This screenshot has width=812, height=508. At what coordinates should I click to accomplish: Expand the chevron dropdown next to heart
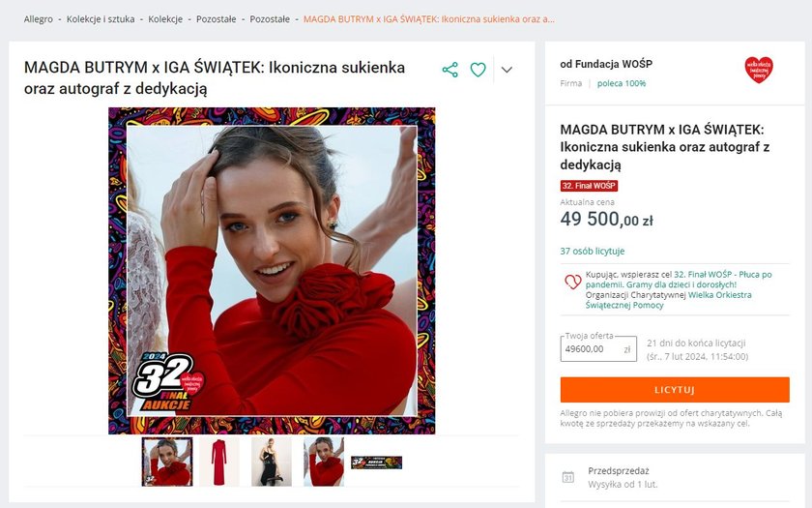tap(507, 70)
